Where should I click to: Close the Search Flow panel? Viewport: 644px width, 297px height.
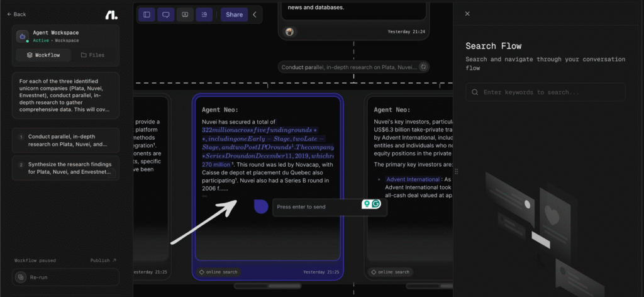[x=467, y=14]
